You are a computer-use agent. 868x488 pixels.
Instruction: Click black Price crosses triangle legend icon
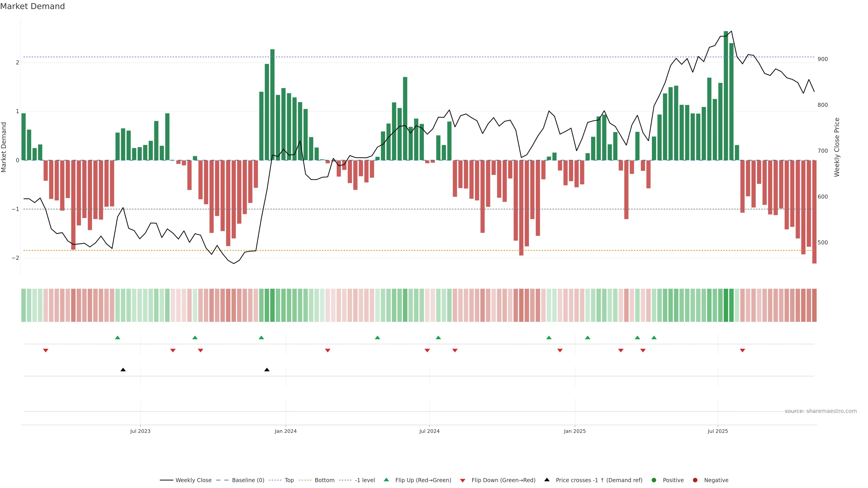pos(547,480)
